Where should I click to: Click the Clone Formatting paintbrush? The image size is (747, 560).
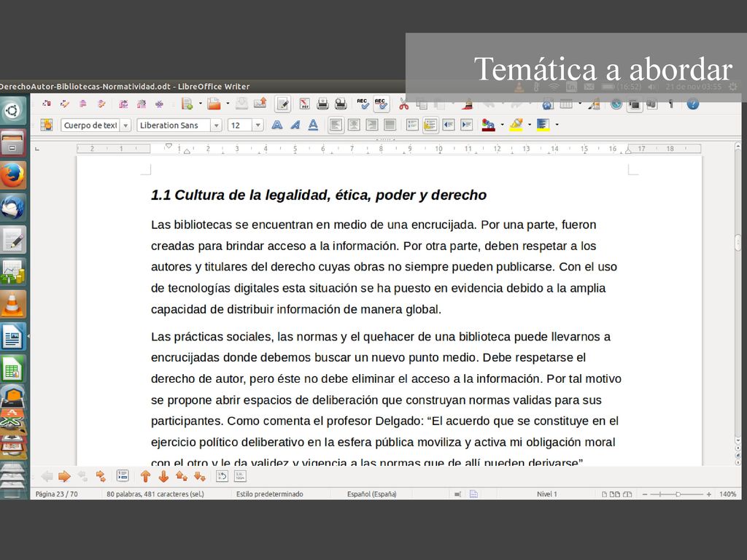468,104
